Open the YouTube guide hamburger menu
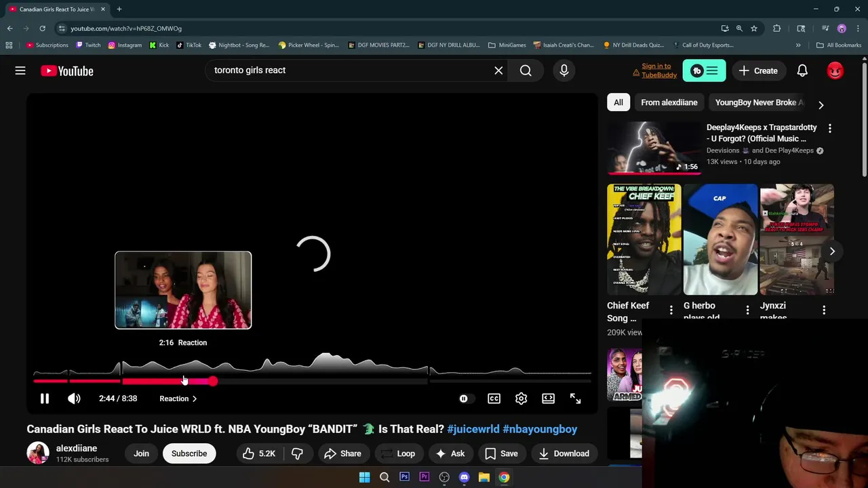This screenshot has height=488, width=868. [x=20, y=70]
